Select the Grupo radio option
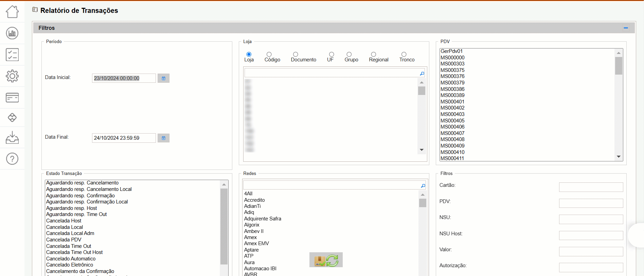Screen dimensions: 644x276 pos(349,54)
